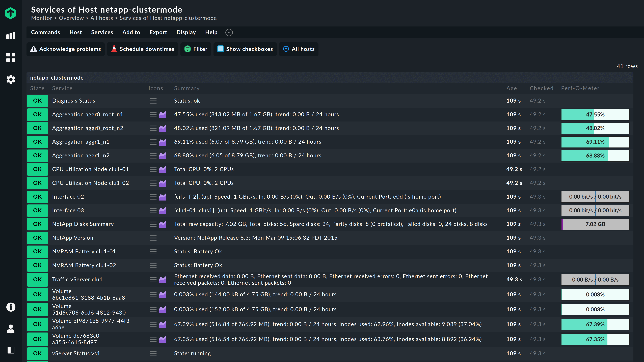Screen dimensions: 644x362
Task: Open the Traffic vServer clu1 service
Action: tap(77, 280)
